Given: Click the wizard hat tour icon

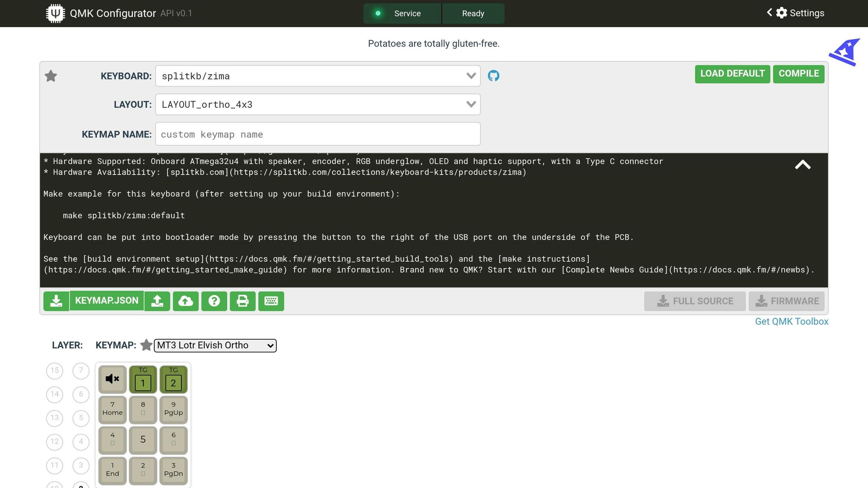Looking at the screenshot, I should pos(845,52).
